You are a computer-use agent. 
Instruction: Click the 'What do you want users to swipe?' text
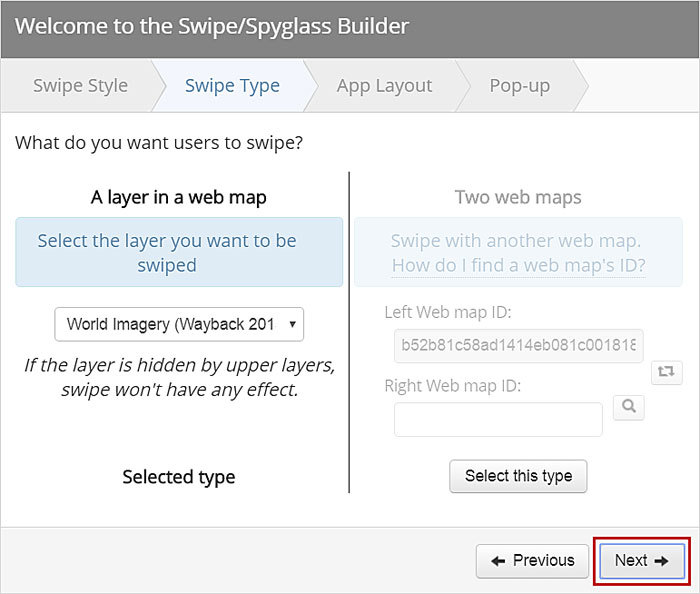pos(159,143)
